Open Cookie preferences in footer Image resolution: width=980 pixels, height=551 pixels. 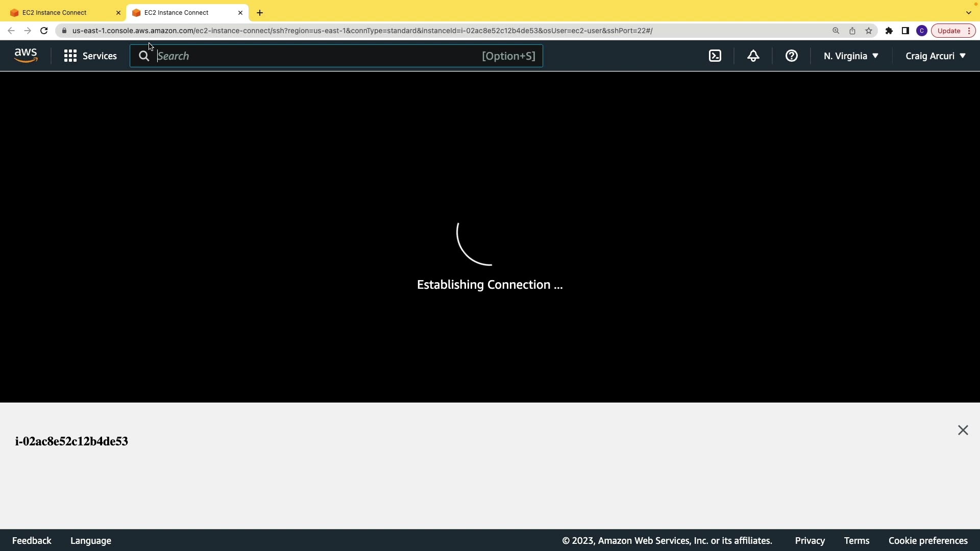928,541
